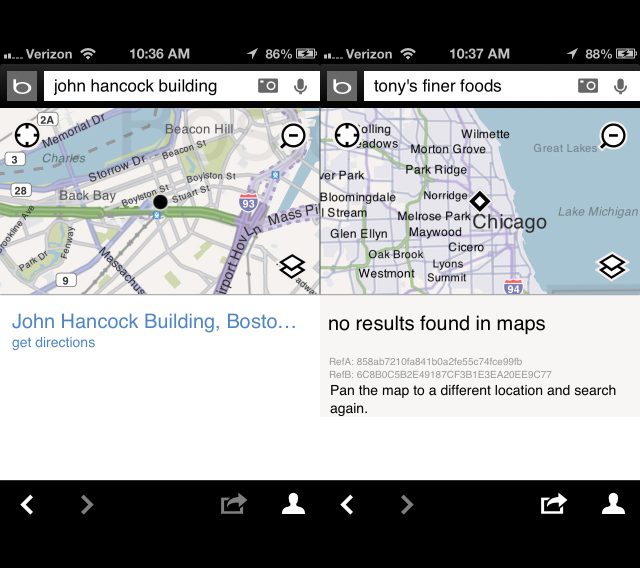Tap 10:36 AM clock in status bar
This screenshot has width=640, height=568.
point(160,54)
